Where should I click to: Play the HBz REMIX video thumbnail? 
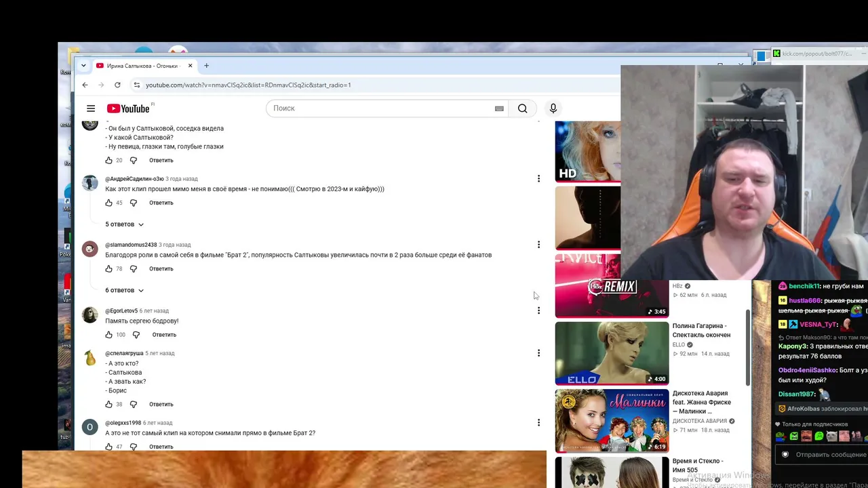[612, 285]
